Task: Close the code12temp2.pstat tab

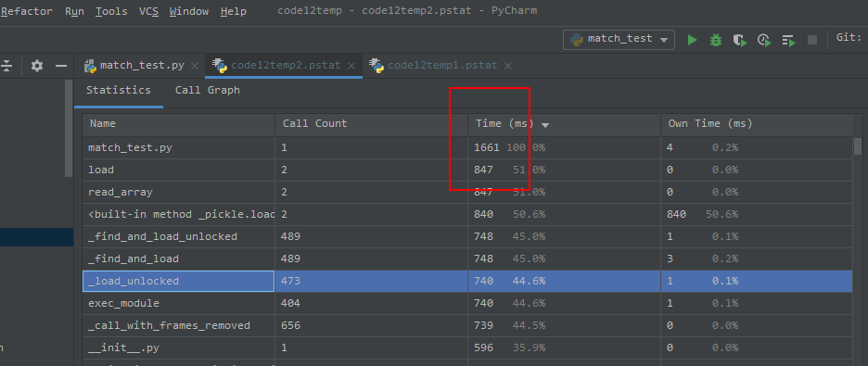Action: pos(351,66)
